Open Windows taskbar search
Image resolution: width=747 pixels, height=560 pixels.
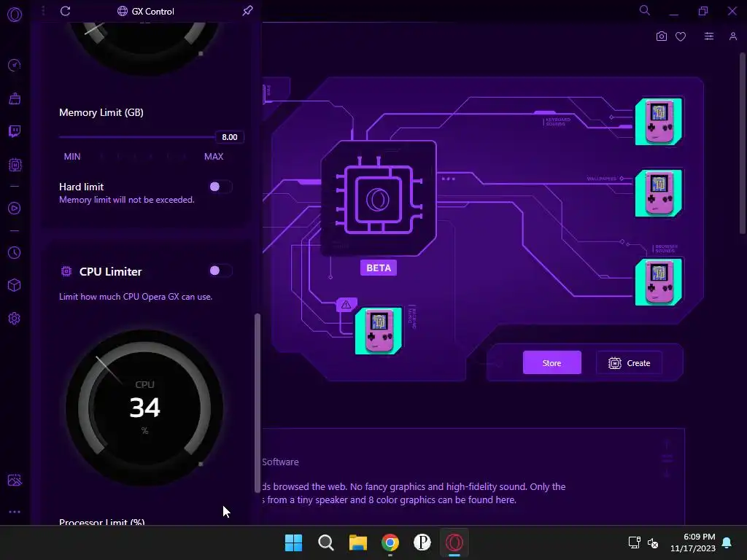326,542
